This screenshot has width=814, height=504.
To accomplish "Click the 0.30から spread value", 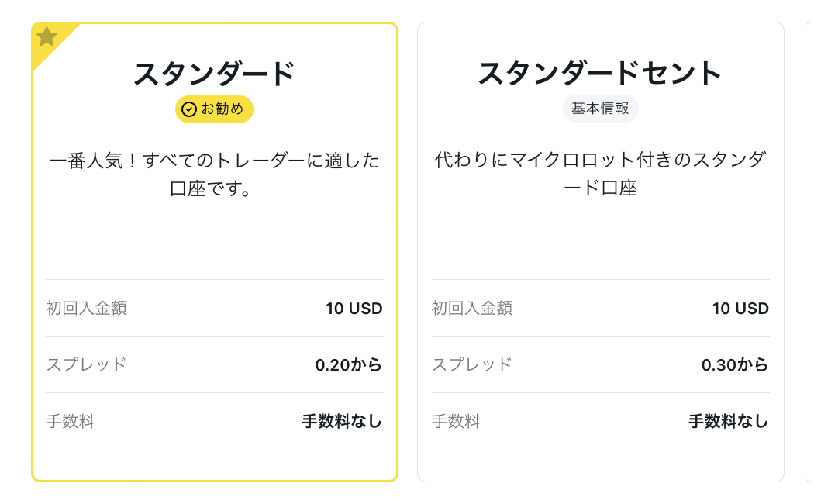I will tap(735, 365).
